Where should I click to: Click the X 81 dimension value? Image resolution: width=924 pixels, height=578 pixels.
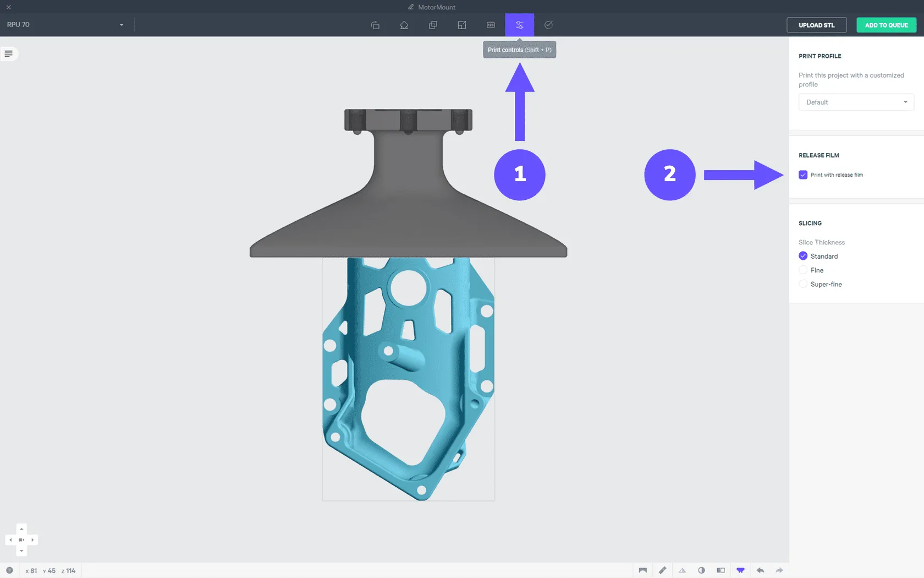[x=31, y=571]
